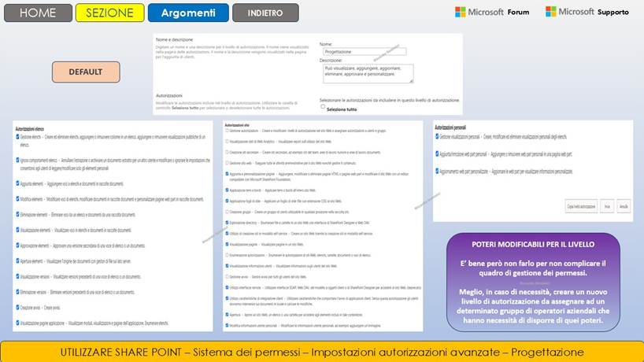Check the Gestione sito web permission
Screen dimensions: 644x362
(227, 163)
